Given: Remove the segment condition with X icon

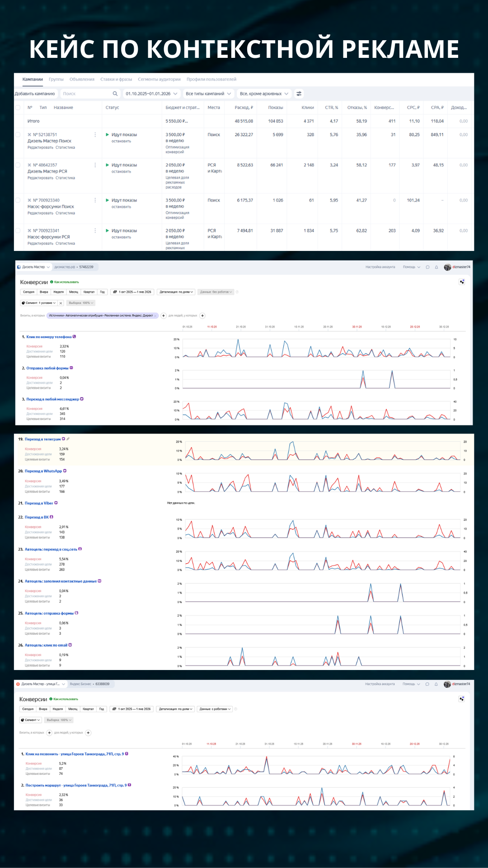Looking at the screenshot, I should 61,303.
